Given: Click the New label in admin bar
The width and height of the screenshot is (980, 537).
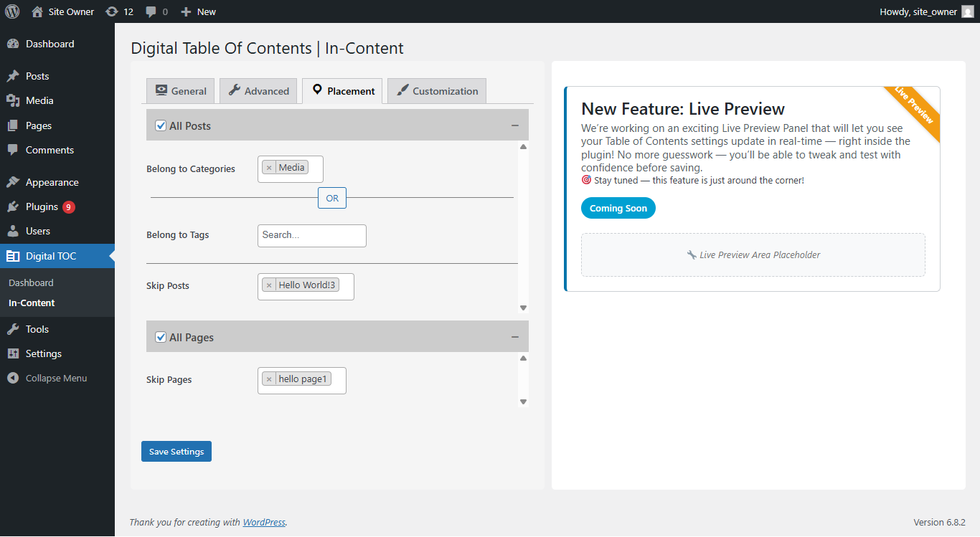Looking at the screenshot, I should coord(207,11).
